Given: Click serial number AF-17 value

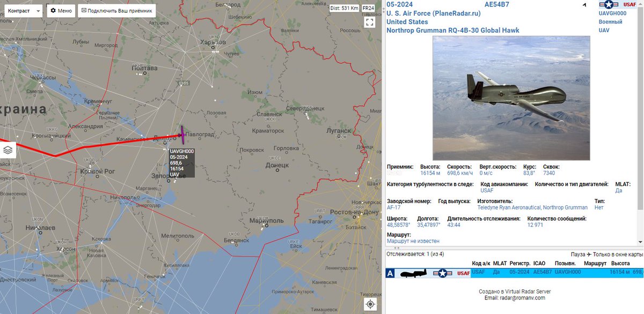Looking at the screenshot, I should pyautogui.click(x=393, y=207).
